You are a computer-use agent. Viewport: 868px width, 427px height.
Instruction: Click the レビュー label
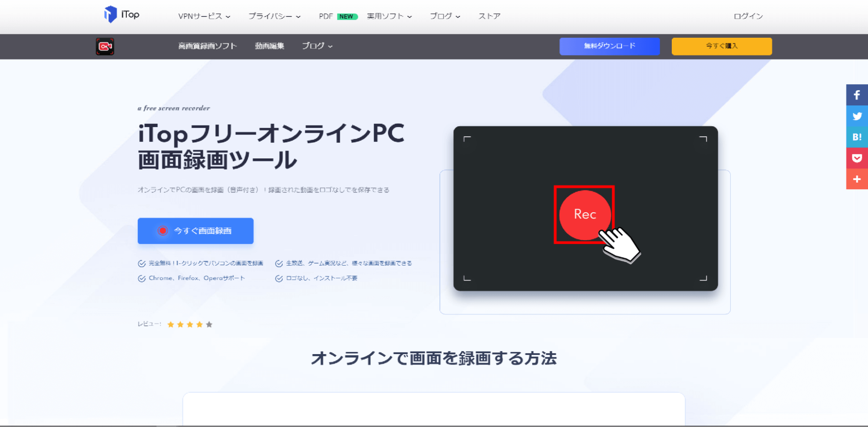149,324
